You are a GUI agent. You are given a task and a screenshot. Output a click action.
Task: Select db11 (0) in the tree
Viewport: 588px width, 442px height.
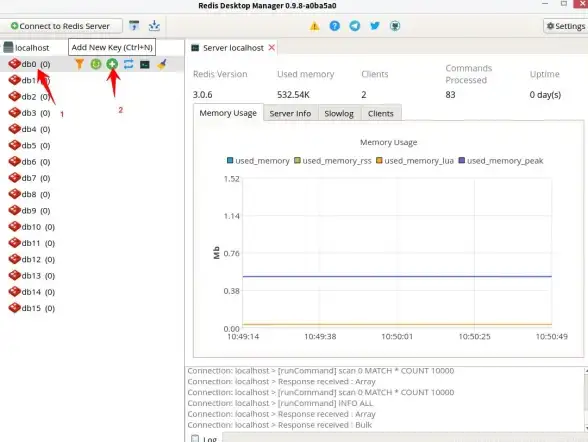[x=38, y=243]
